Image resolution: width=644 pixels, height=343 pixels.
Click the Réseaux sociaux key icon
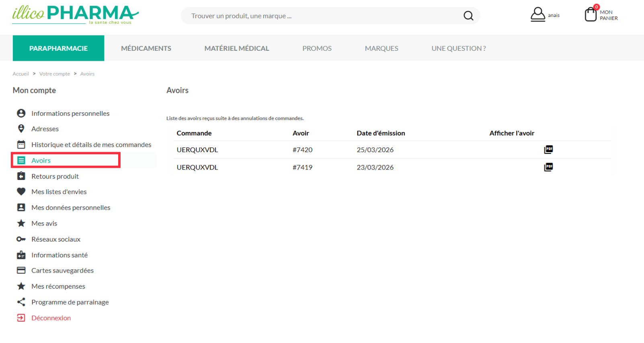[21, 239]
